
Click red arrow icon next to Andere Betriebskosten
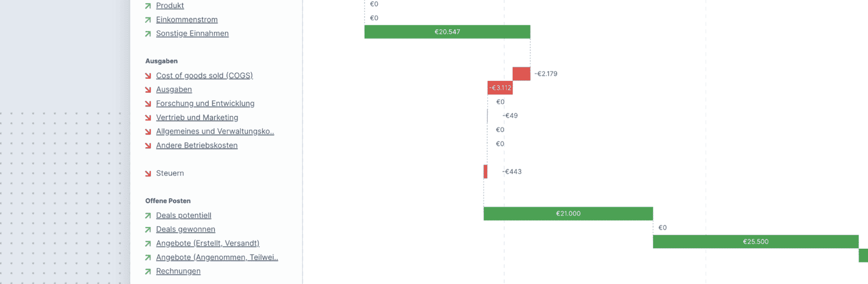point(148,146)
